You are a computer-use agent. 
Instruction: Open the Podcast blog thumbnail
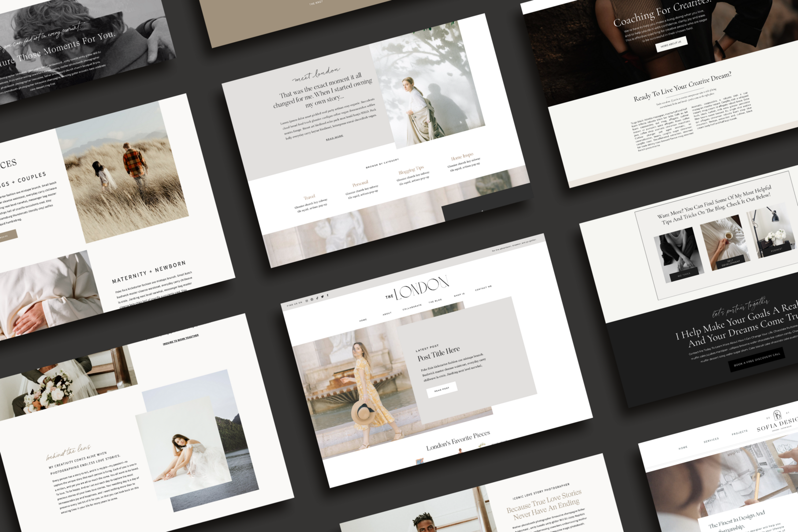tap(771, 231)
